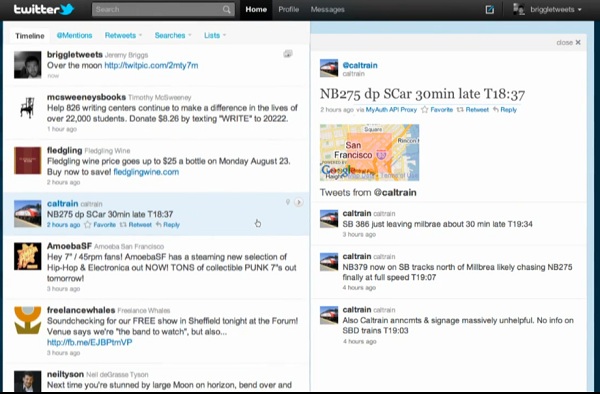Open the compose new tweet icon
Screen dimensions: 600x394
(489, 10)
